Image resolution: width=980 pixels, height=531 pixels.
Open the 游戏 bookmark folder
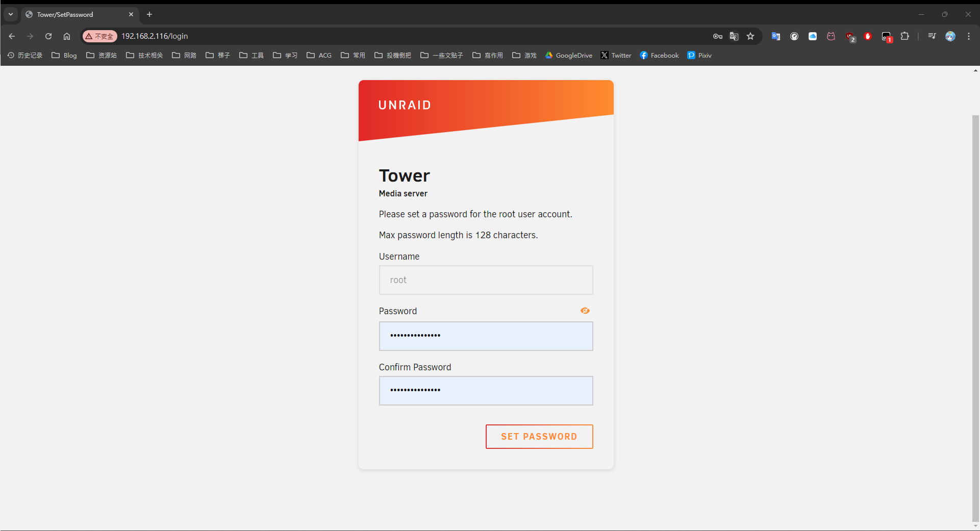tap(524, 55)
